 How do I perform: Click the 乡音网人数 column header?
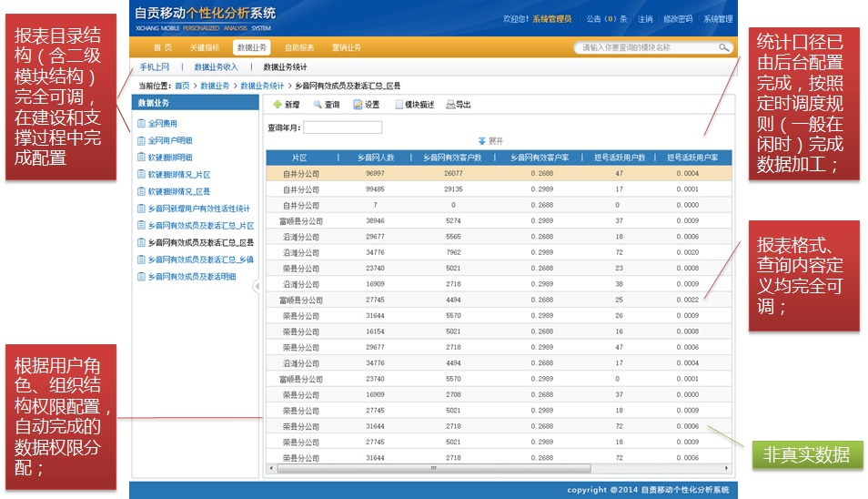point(375,158)
